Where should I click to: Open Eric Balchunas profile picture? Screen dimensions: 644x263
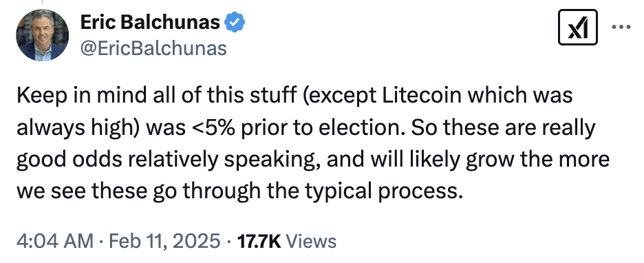[x=42, y=35]
